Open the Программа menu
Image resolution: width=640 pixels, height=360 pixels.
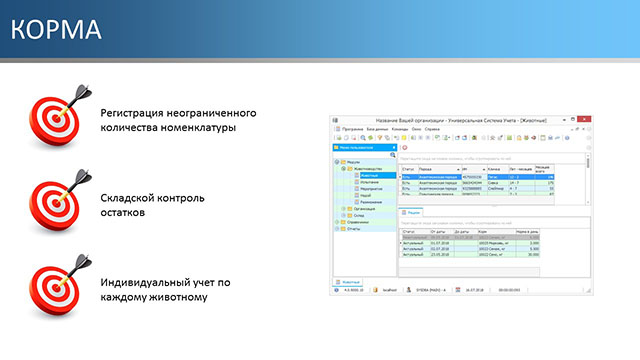pyautogui.click(x=352, y=129)
